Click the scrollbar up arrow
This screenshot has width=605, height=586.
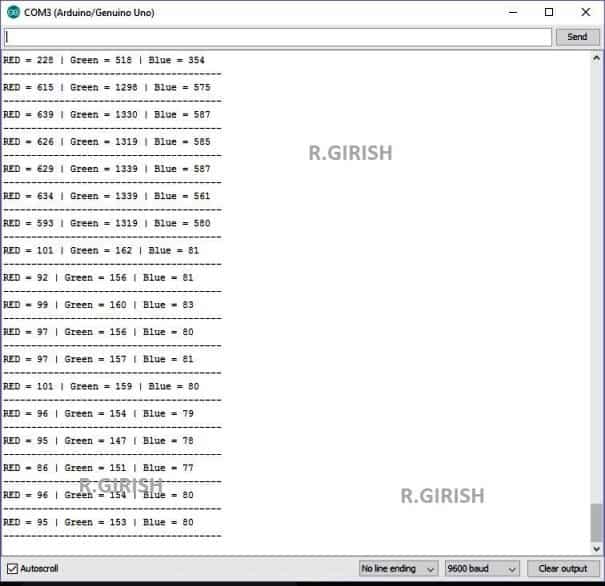coord(596,59)
